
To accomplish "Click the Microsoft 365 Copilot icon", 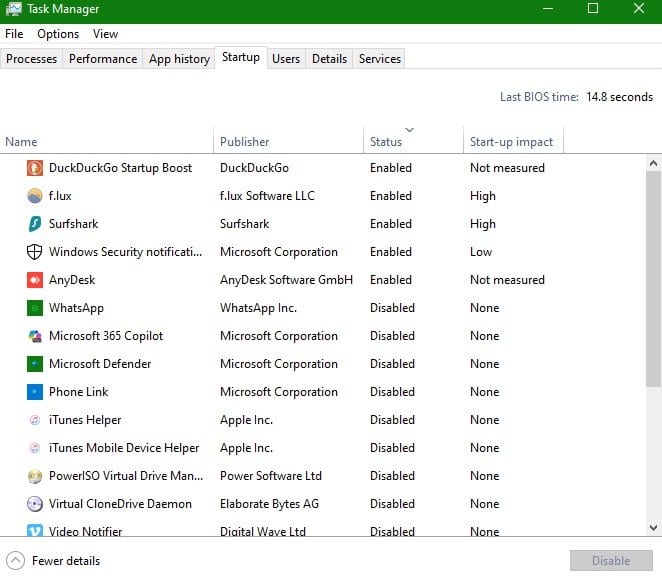I will click(35, 336).
